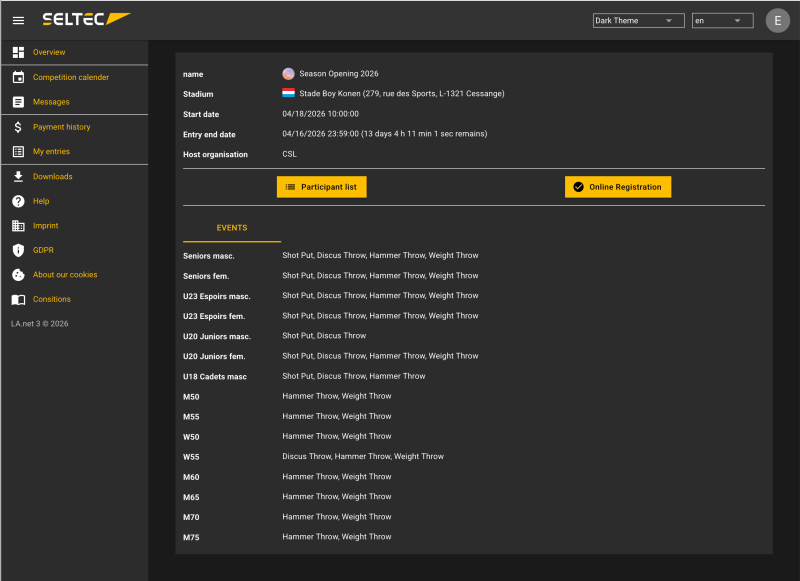Click the cookie icon in sidebar
Viewport: 800px width, 581px height.
pos(18,275)
